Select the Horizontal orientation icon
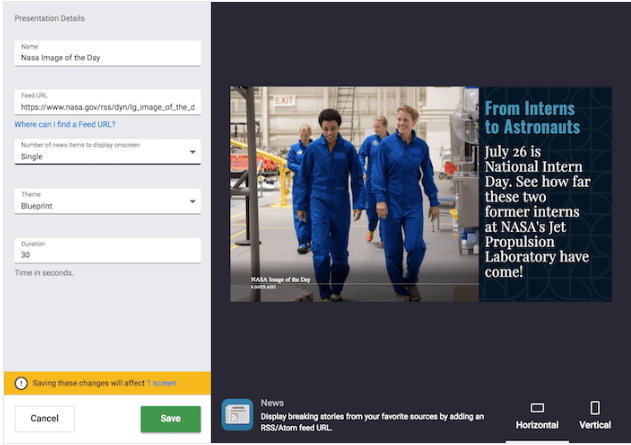 pyautogui.click(x=537, y=408)
